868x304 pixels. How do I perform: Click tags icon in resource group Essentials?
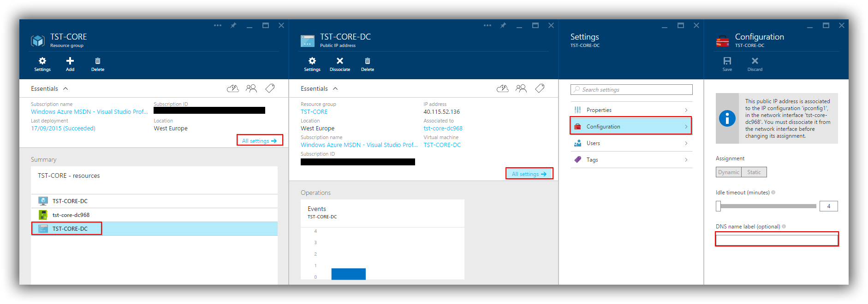[270, 88]
